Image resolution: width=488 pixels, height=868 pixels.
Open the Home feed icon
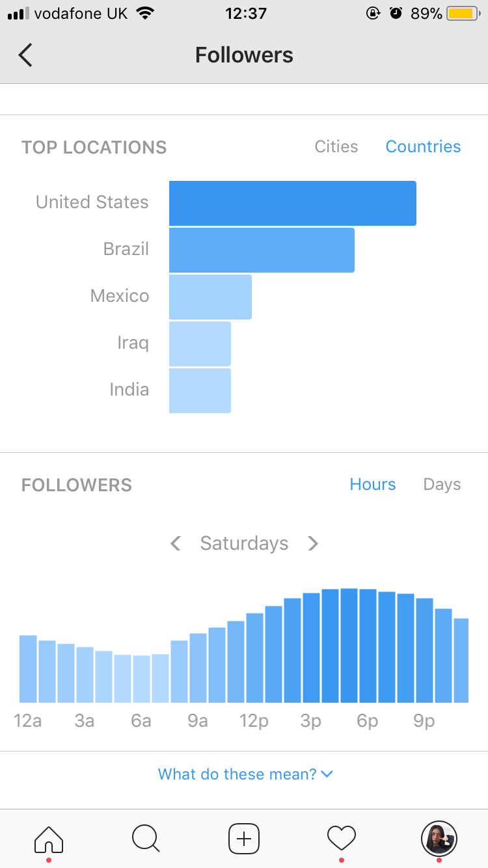coord(49,838)
